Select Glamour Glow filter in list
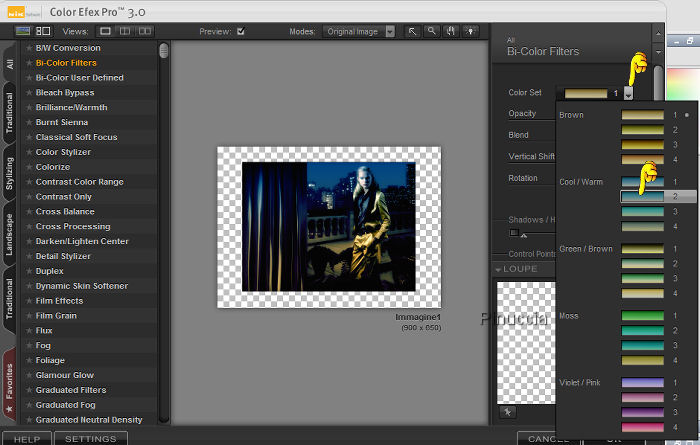The image size is (700, 445). 64,375
